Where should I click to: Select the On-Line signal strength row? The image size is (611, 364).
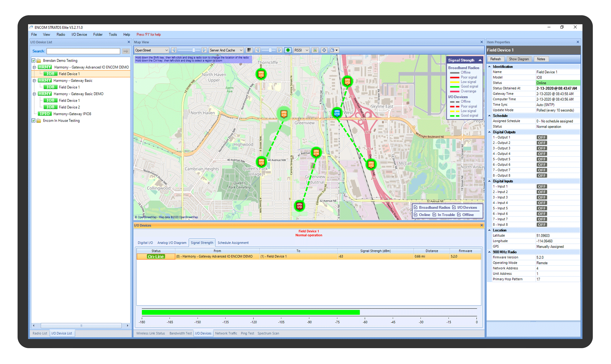(x=309, y=257)
